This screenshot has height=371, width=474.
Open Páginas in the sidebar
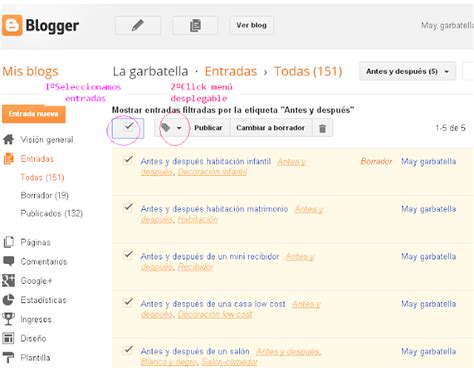[36, 242]
